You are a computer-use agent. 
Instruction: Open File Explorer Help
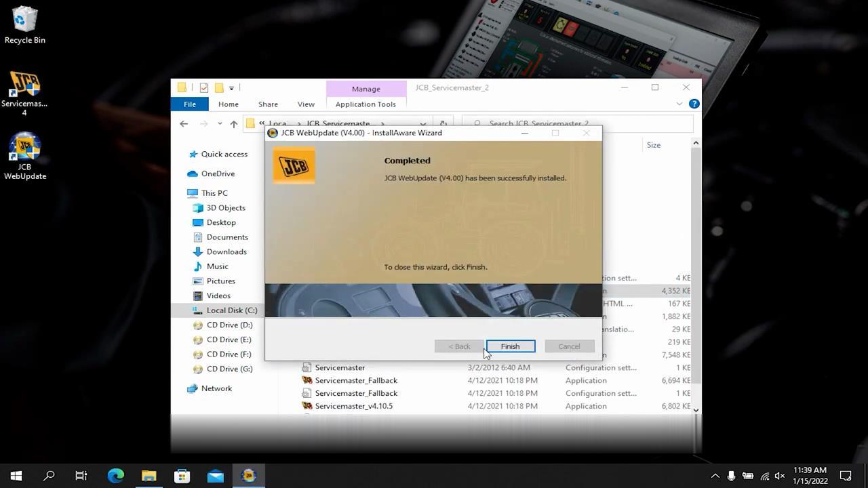[694, 104]
